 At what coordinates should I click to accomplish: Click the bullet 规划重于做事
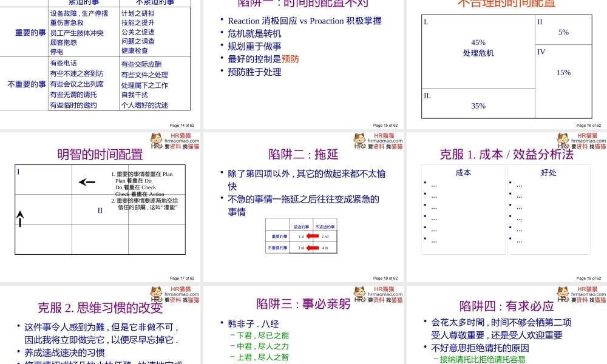[254, 47]
